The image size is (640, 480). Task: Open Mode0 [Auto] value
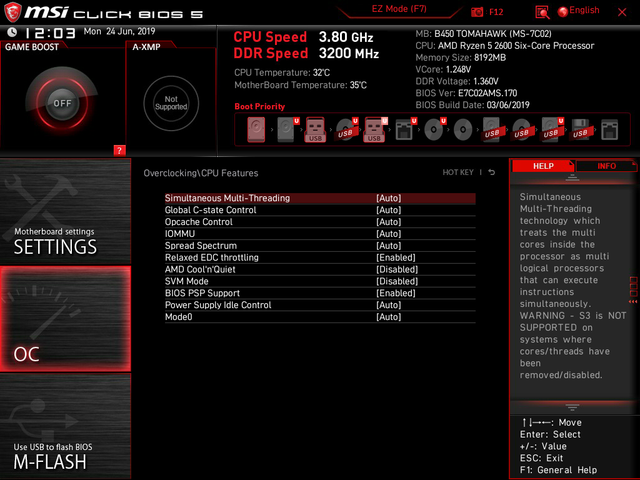(388, 317)
